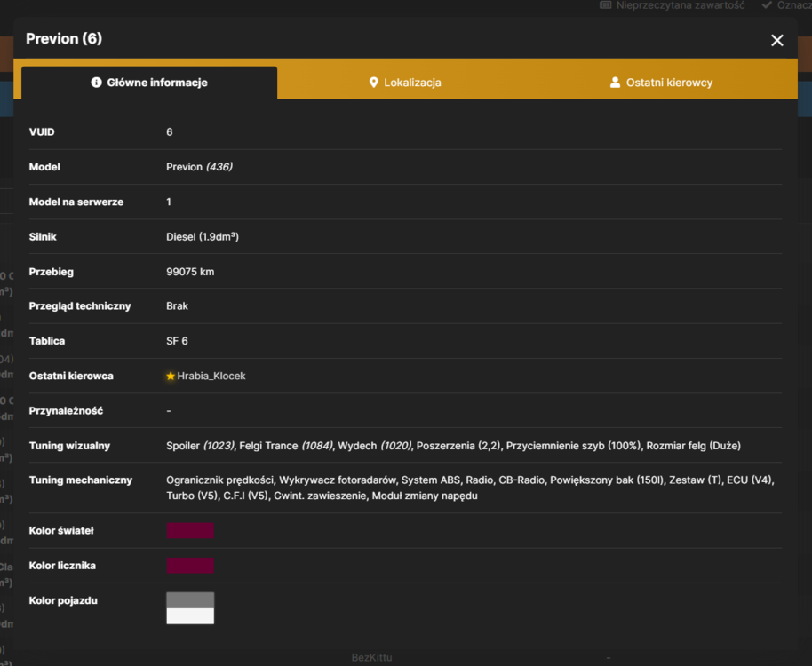Click the info icon on Główne informacje tab
Image resolution: width=812 pixels, height=666 pixels.
[x=96, y=83]
